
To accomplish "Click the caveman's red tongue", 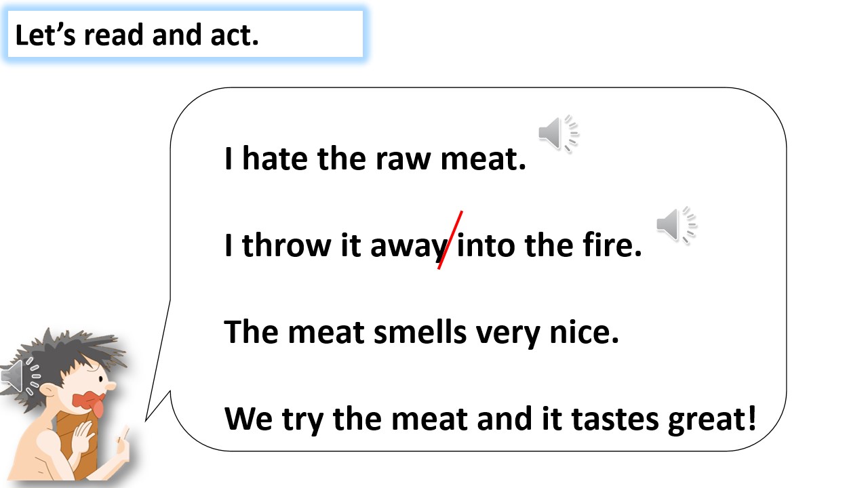I will [x=98, y=409].
